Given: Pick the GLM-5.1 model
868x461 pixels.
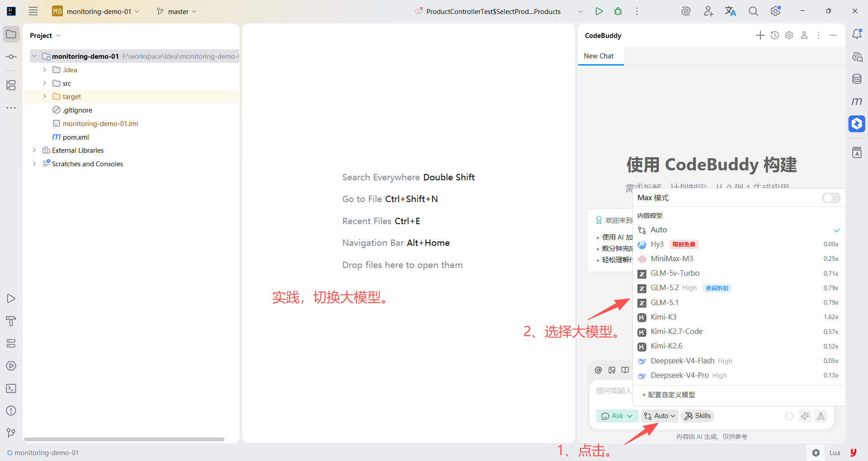Looking at the screenshot, I should pos(739,303).
